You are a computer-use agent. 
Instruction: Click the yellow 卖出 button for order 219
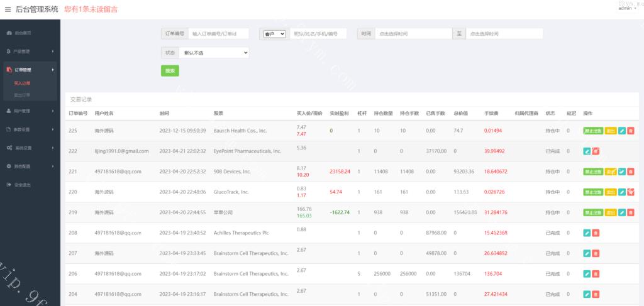point(610,212)
